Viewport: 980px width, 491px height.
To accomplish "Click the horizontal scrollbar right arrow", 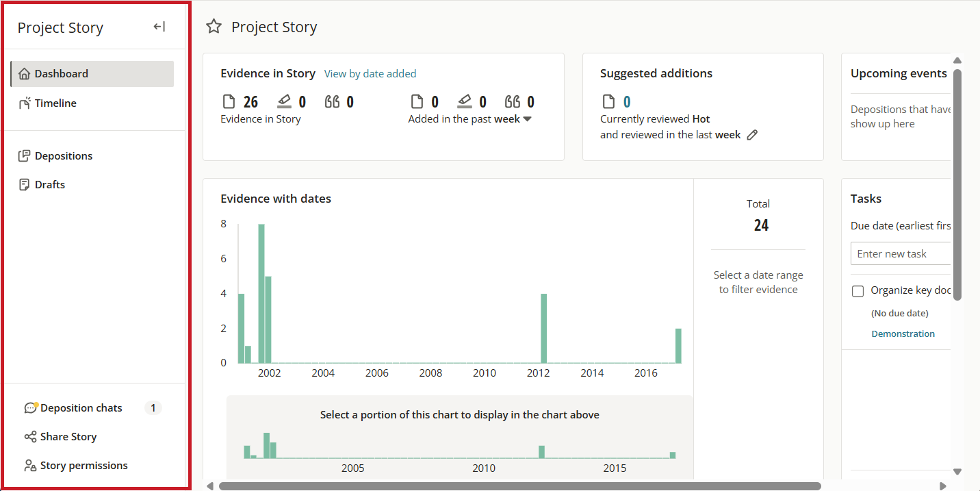I will 943,486.
